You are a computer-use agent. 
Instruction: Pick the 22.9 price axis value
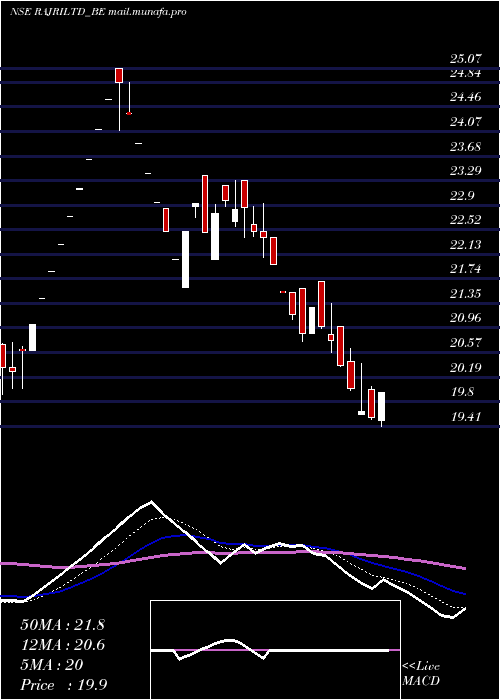(x=462, y=196)
